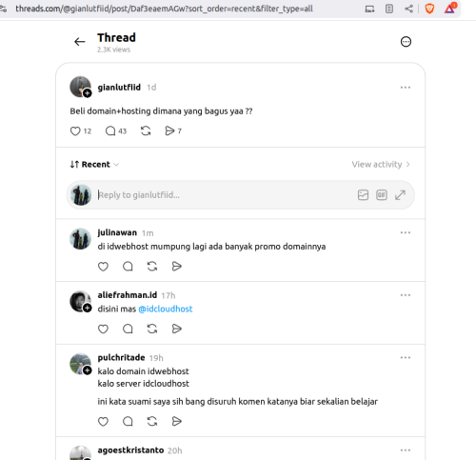
Task: Expand the Recent sort order dropdown
Action: click(94, 165)
